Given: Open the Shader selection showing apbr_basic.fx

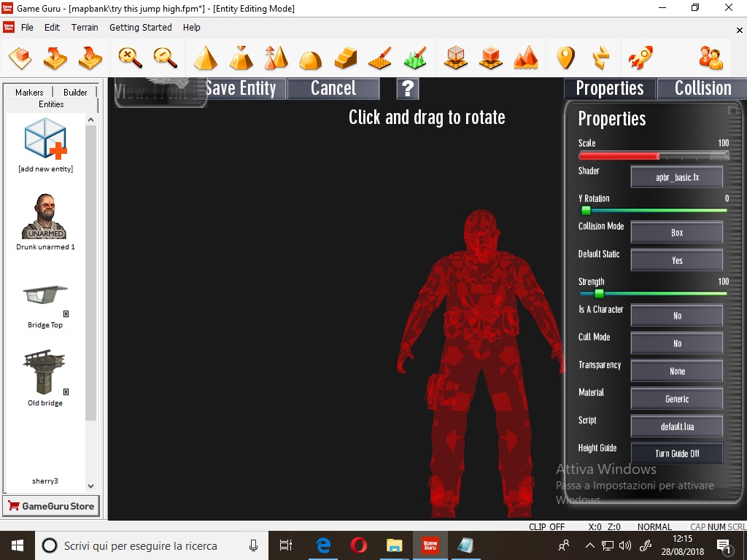Looking at the screenshot, I should 676,176.
